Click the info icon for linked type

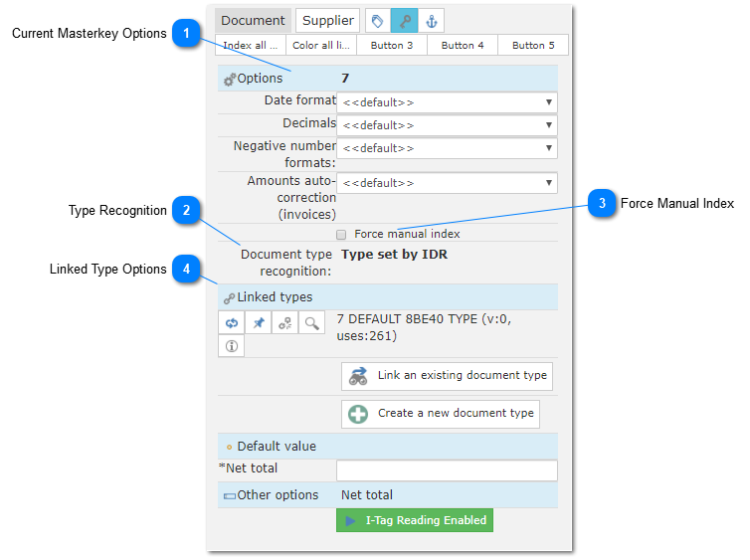232,346
